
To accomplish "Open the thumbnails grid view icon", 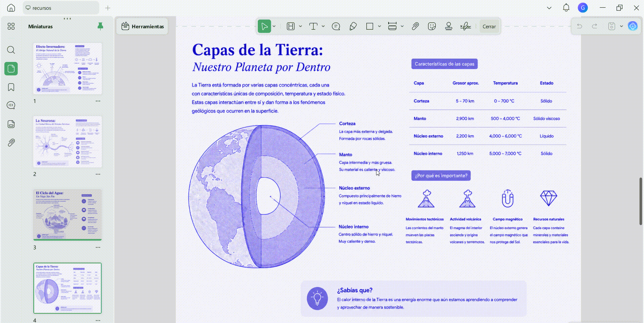I will coord(11,26).
